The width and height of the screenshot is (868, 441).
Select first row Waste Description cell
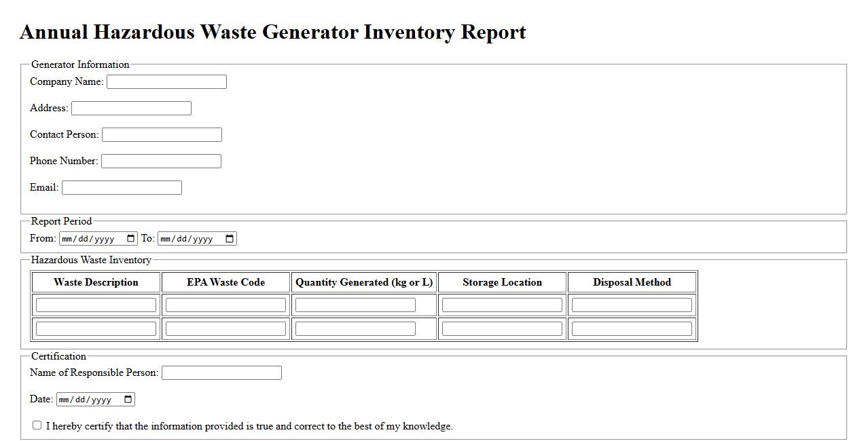[96, 305]
